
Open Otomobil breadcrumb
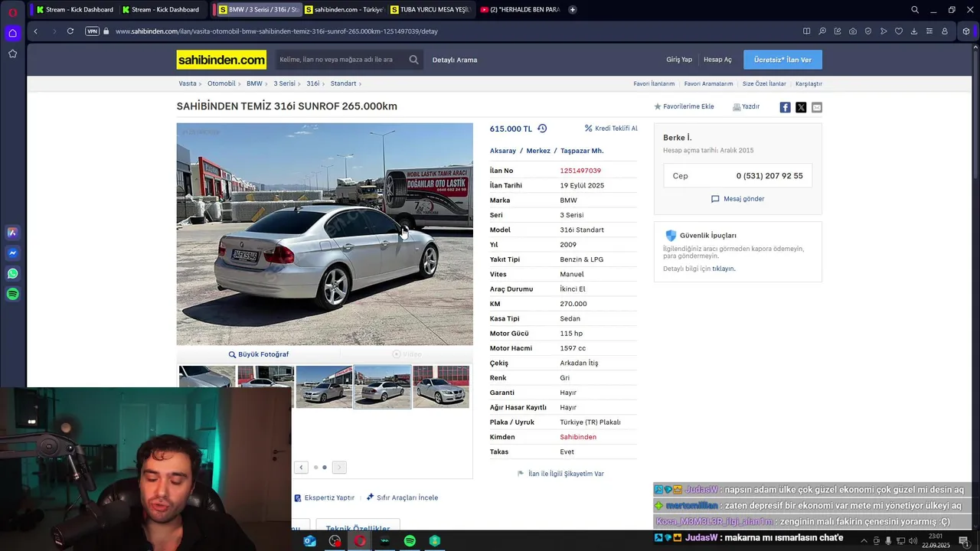[221, 83]
